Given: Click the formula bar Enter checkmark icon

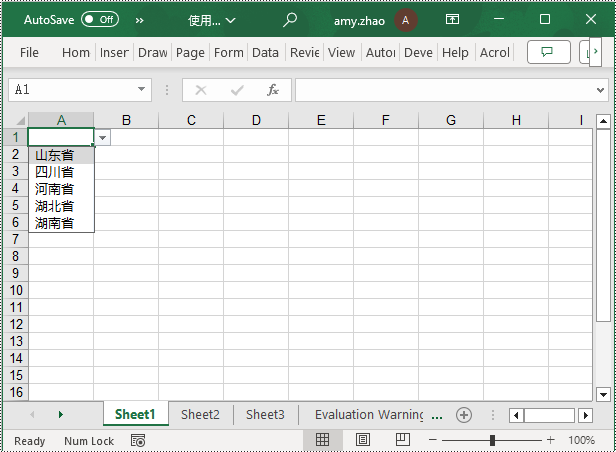Looking at the screenshot, I should tap(237, 90).
